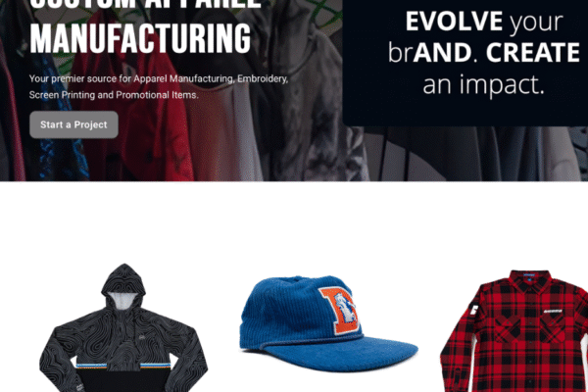The image size is (588, 392).
Task: Click the CREATE word in the banner
Action: point(533,53)
